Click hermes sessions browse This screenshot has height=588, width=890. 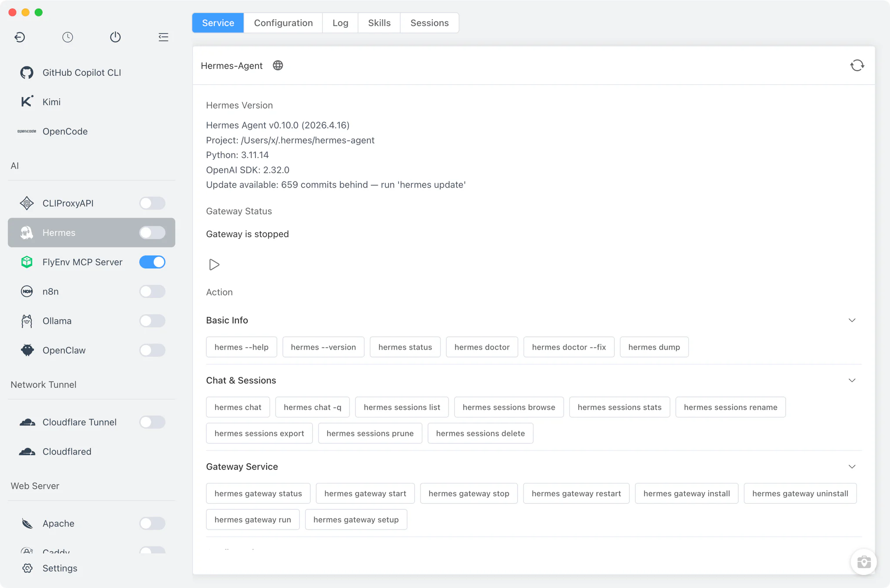point(509,407)
